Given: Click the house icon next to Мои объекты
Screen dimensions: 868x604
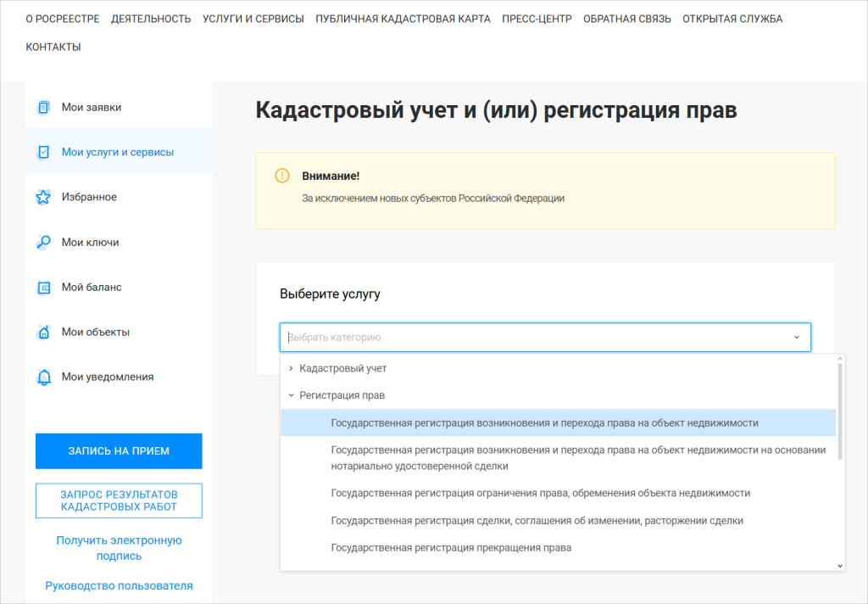Looking at the screenshot, I should (x=43, y=333).
